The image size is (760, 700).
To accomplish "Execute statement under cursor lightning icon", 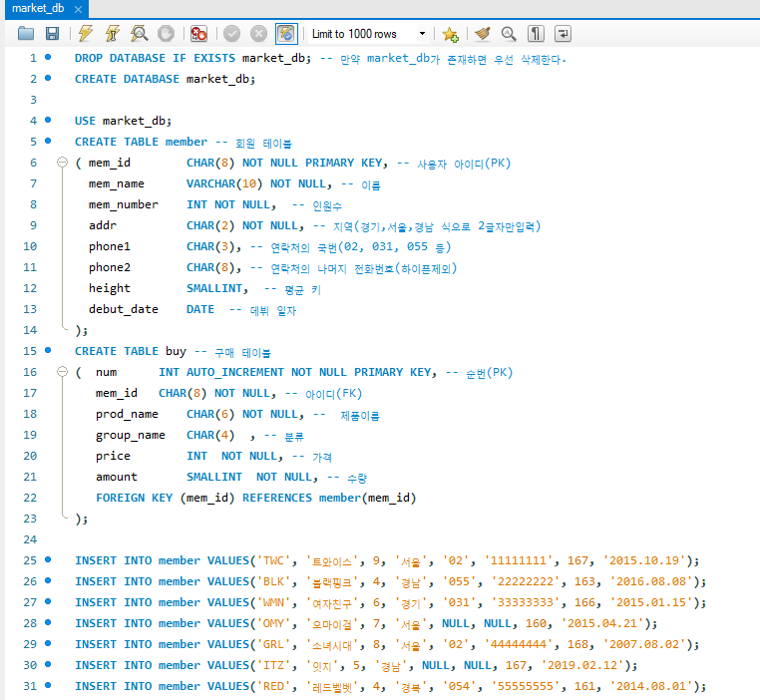I will [113, 34].
